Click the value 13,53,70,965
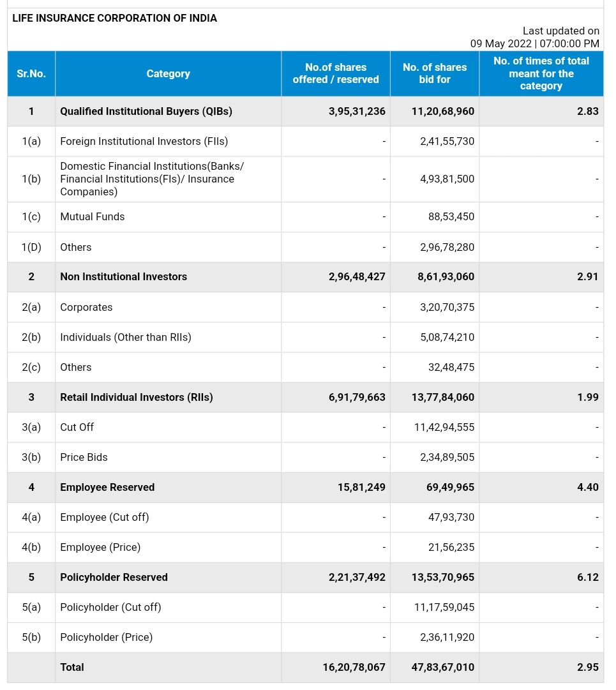The width and height of the screenshot is (616, 690). coord(442,578)
